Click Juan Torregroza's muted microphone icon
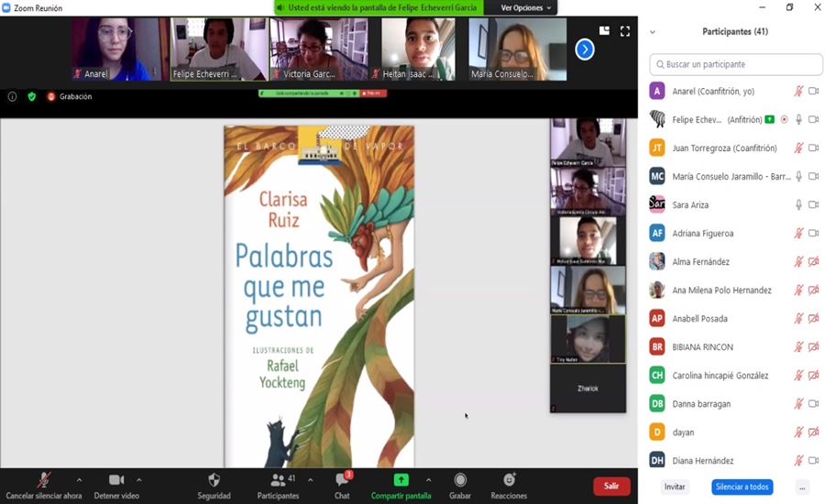The height and width of the screenshot is (504, 825). 798,148
